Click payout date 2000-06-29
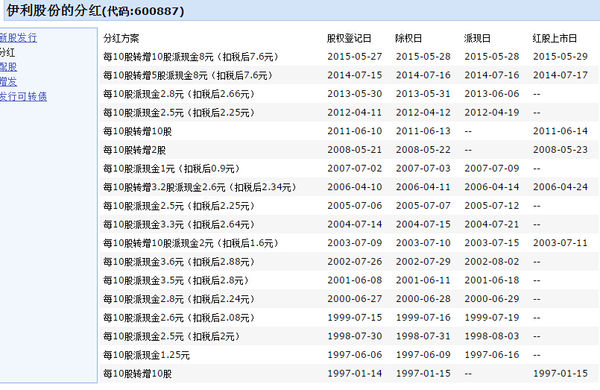Image resolution: width=600 pixels, height=390 pixels. click(x=492, y=299)
